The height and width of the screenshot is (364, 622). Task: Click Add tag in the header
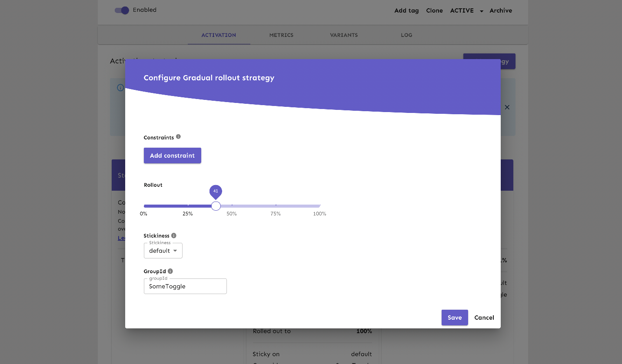coord(406,10)
